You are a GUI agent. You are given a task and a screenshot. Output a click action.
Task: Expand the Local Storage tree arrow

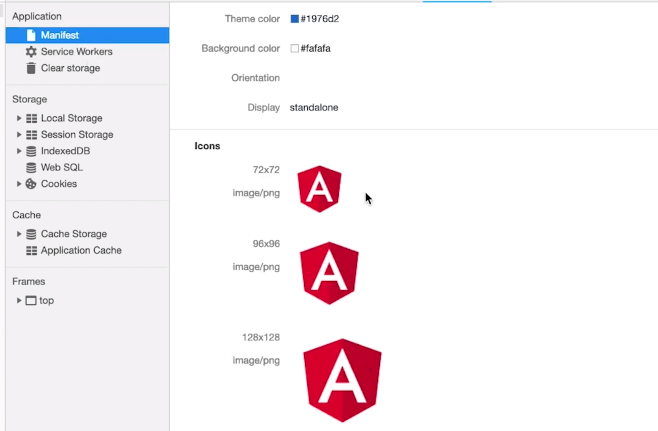[19, 118]
